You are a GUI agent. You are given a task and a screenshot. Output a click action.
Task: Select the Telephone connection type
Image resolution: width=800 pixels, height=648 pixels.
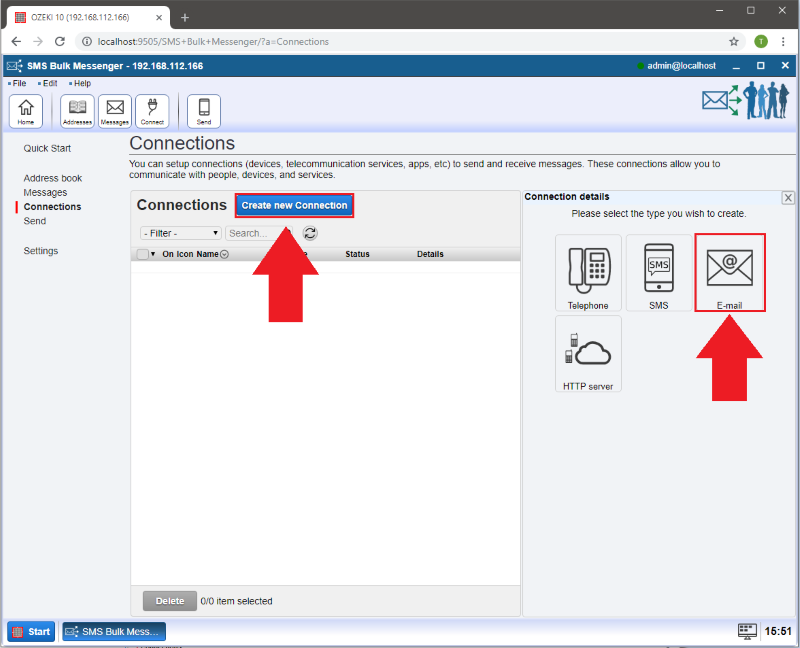click(588, 273)
